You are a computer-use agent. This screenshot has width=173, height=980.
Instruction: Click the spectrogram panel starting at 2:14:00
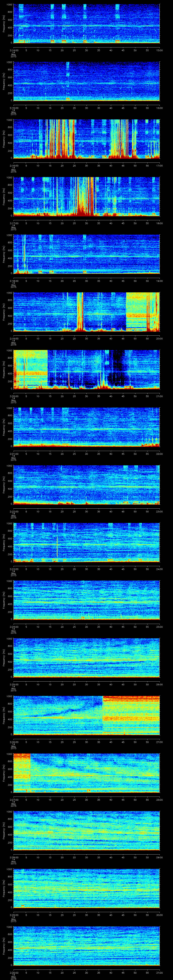[x=86, y=24]
